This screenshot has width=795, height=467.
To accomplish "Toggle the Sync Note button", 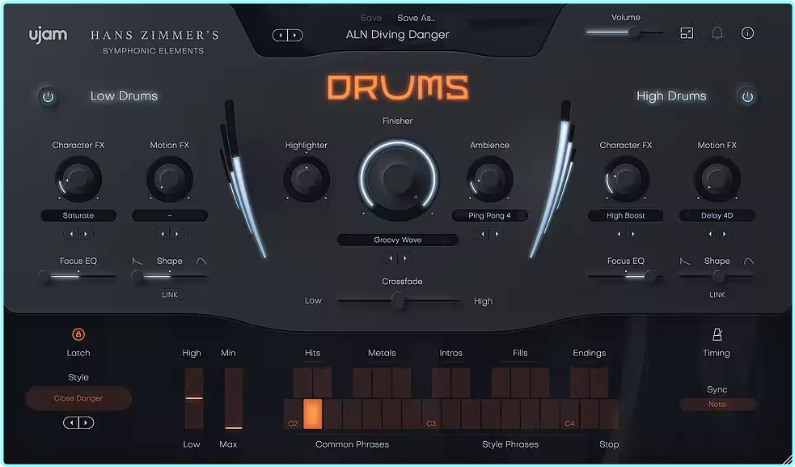I will pyautogui.click(x=717, y=404).
